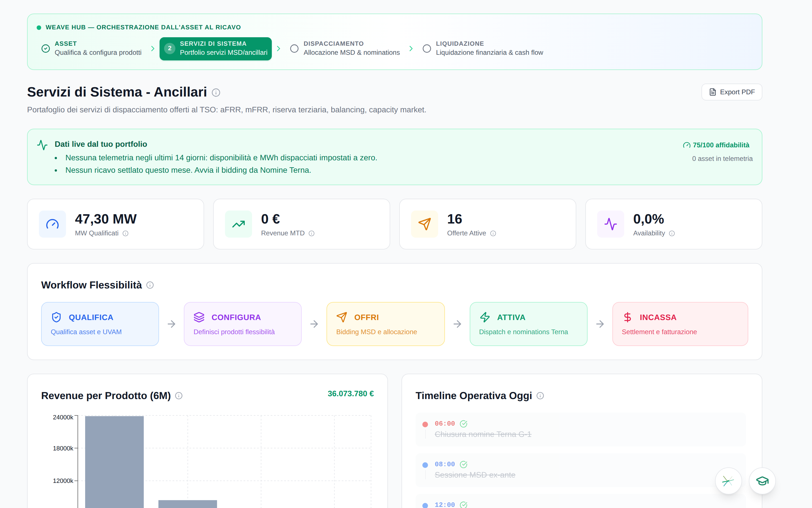The width and height of the screenshot is (812, 508).
Task: Click the number 2 badge on SERVIZI DI SISTEMA
Action: tap(170, 48)
